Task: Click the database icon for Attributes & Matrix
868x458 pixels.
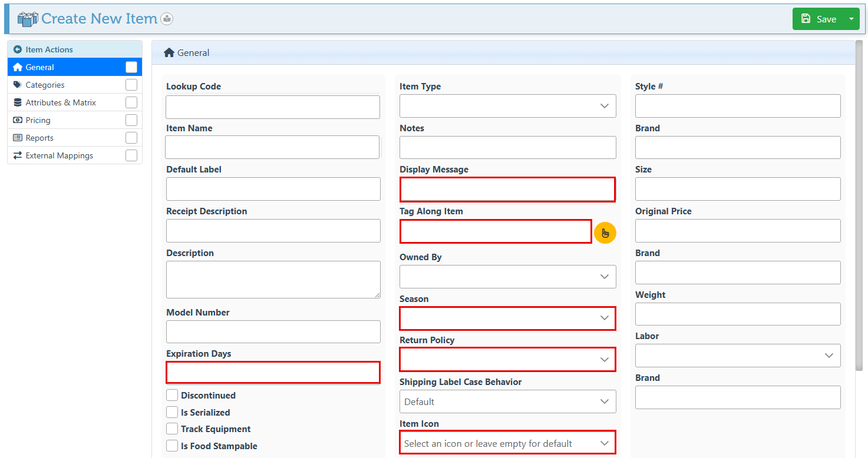Action: point(17,102)
